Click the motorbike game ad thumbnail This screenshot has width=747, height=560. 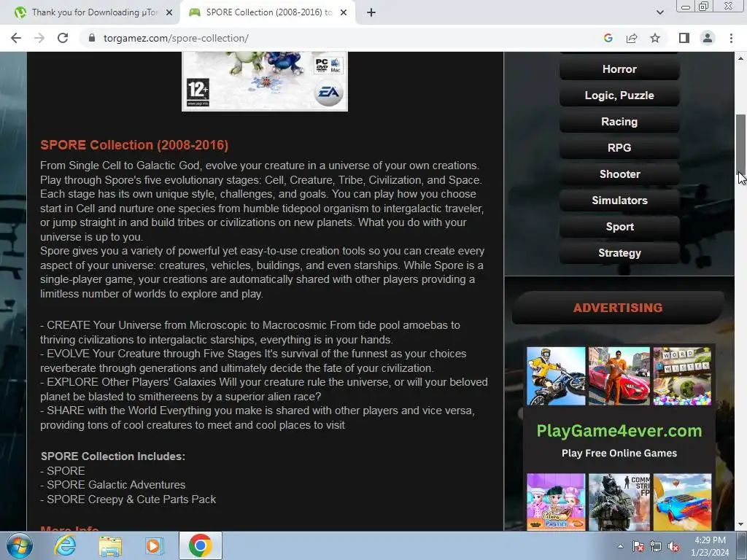tap(556, 376)
